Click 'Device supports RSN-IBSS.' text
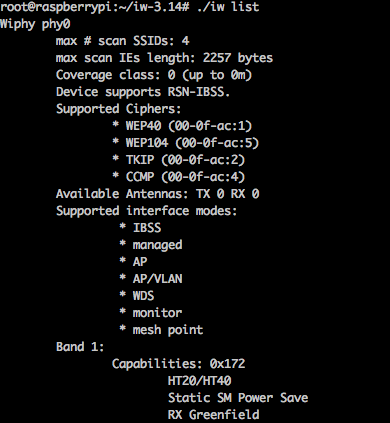390x423 pixels. 143,92
